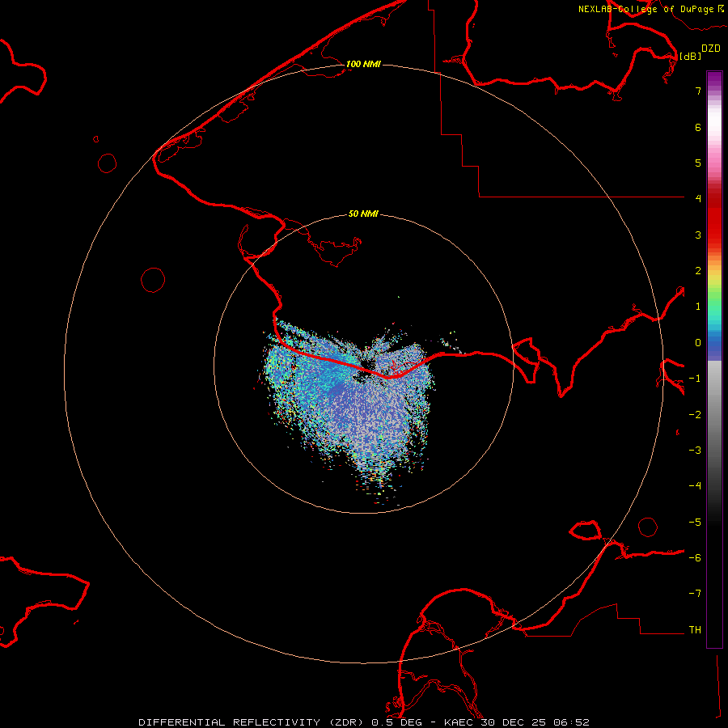This screenshot has height=728, width=728.
Task: Click the 4 dB scale tick label
Action: click(698, 199)
